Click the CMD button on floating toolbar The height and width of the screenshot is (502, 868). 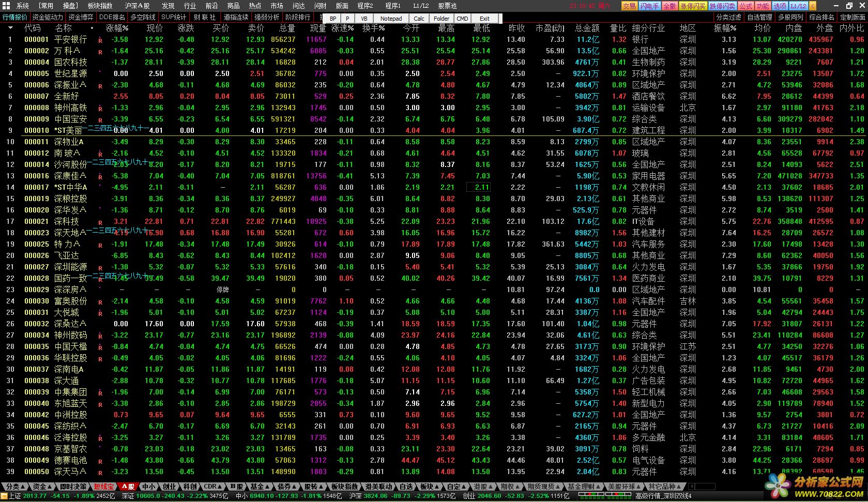pyautogui.click(x=462, y=19)
